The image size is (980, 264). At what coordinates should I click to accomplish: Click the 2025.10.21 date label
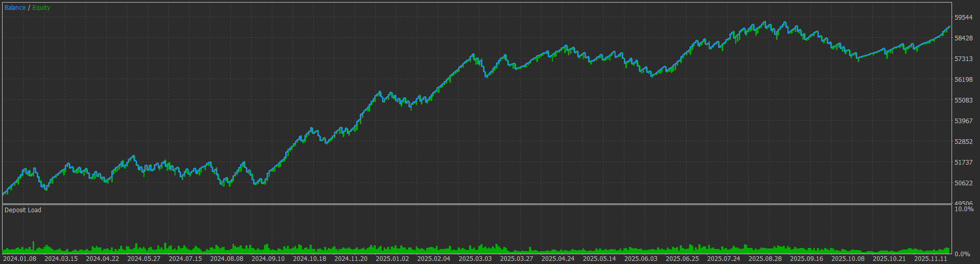tap(889, 259)
